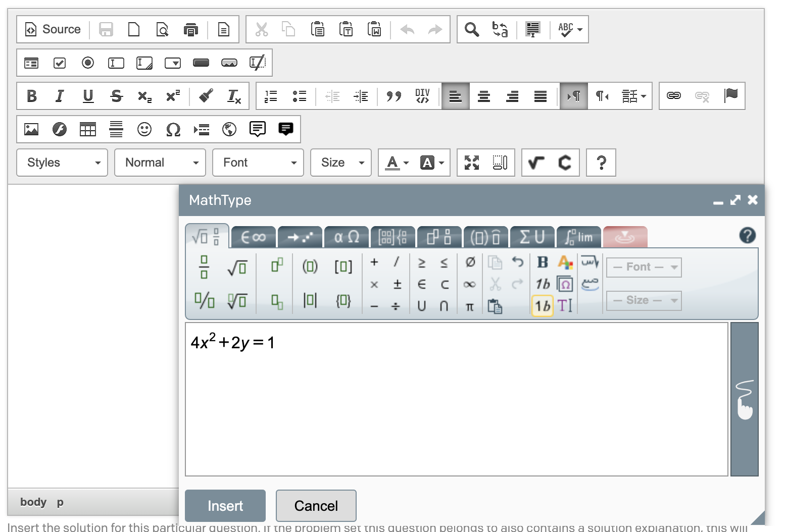Click the ChemType C icon

[565, 163]
